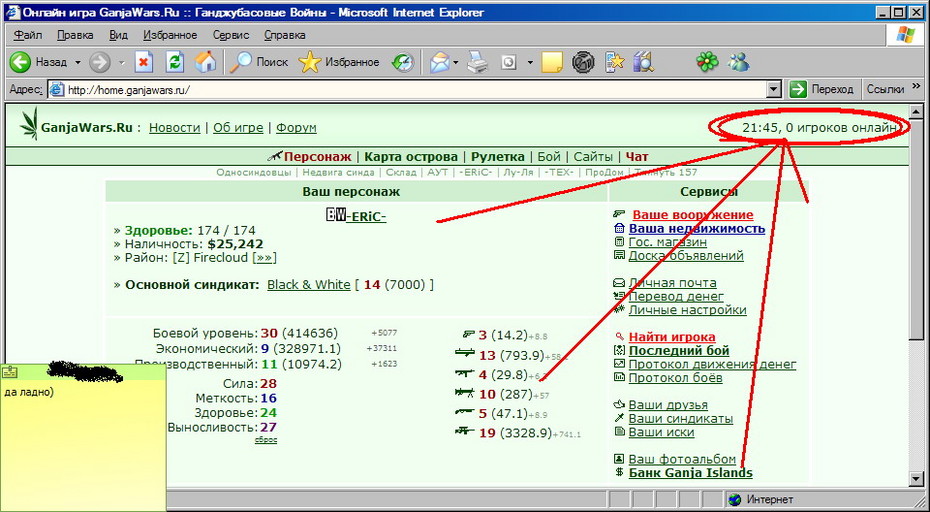This screenshot has width=930, height=512.
Task: Open Протокол движения денег link
Action: pos(712,364)
